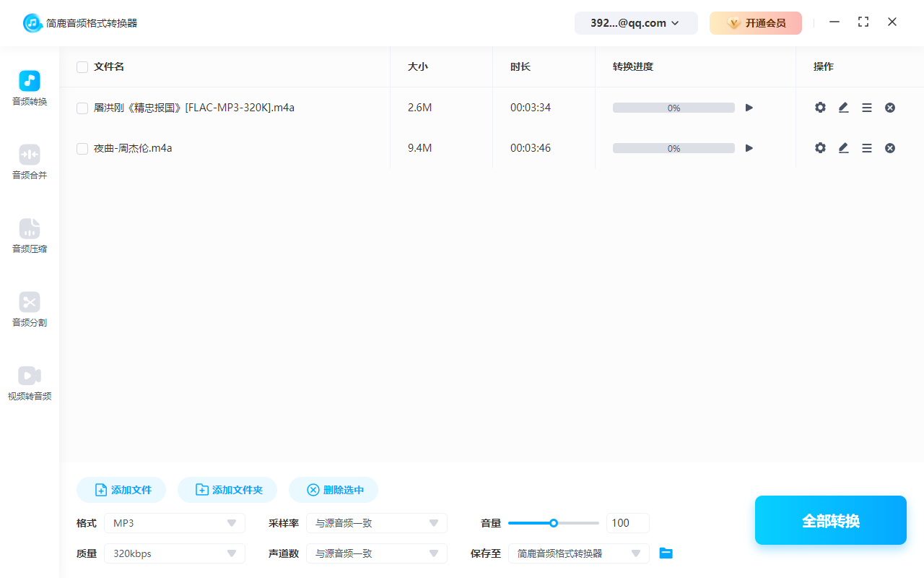Click the volume value field showing 100
924x578 pixels.
click(627, 523)
